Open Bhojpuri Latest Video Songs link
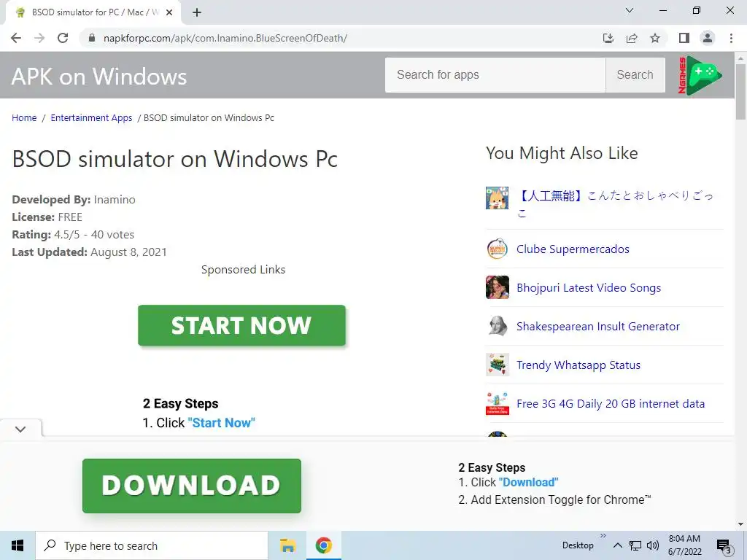 pyautogui.click(x=589, y=287)
